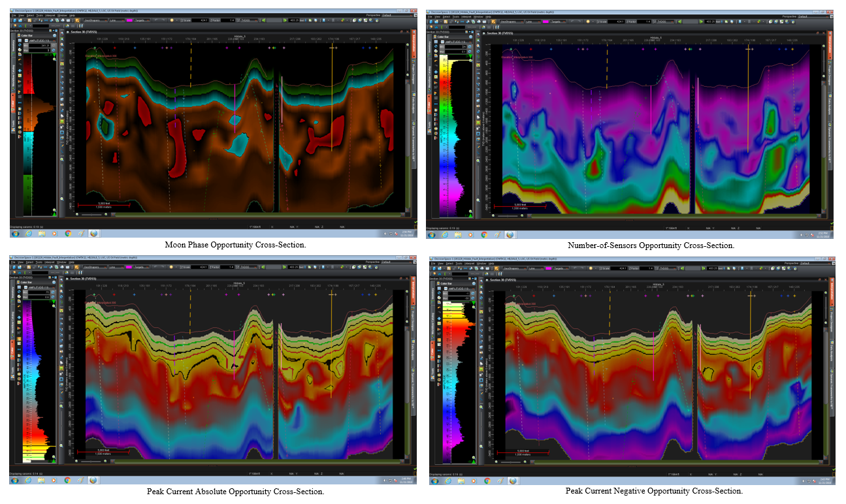Open Tools menu in Moon Phase window
This screenshot has width=846, height=504.
click(x=39, y=16)
